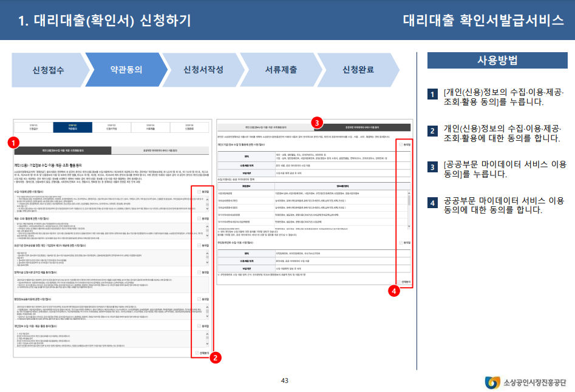Click scroll-down arrow of 제3자 제공 text box
Screen dimensions: 575x392
(207, 263)
